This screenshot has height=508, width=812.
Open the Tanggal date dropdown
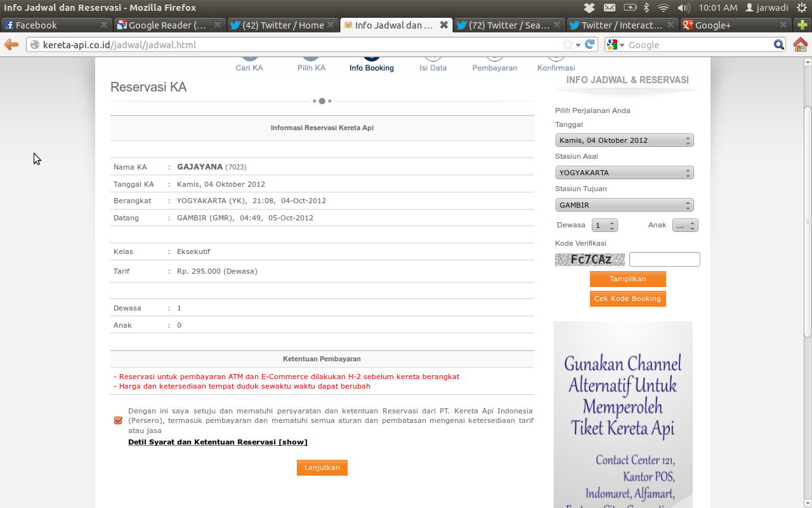click(x=624, y=140)
